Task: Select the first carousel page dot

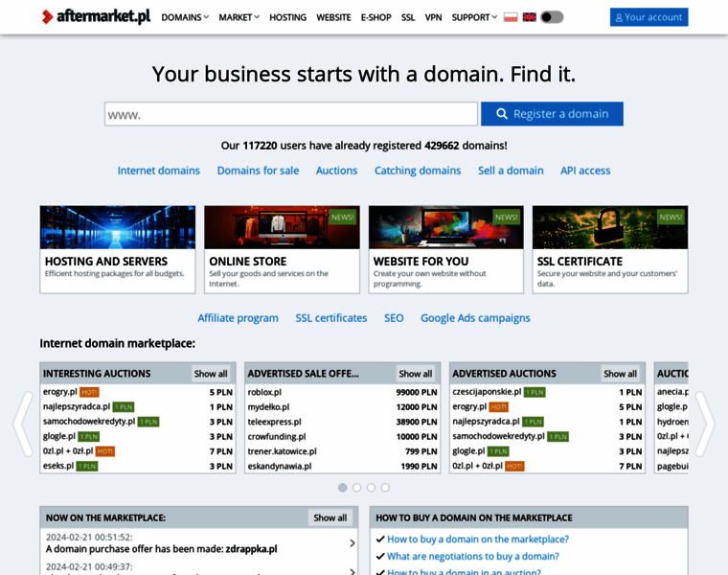Action: coord(343,488)
